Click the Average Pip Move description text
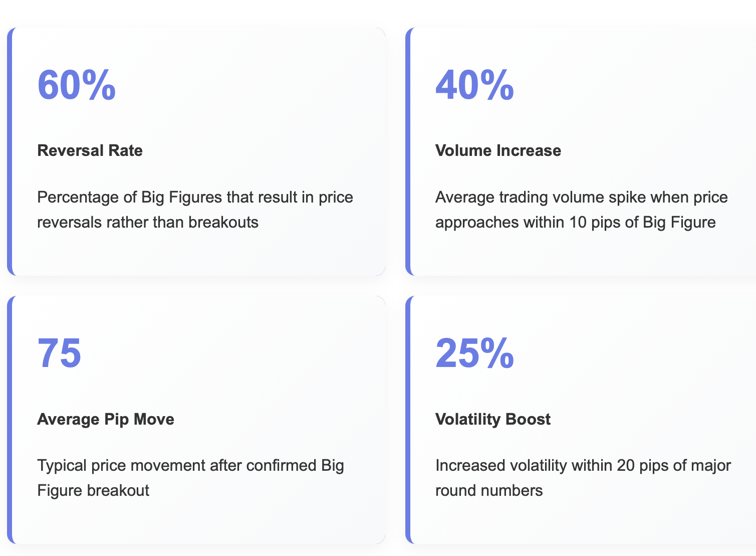The width and height of the screenshot is (756, 556). (191, 478)
